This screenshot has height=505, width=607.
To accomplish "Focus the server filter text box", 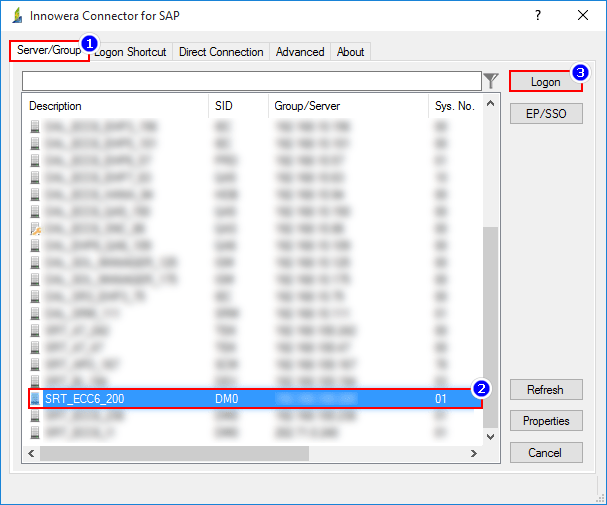I will click(252, 81).
